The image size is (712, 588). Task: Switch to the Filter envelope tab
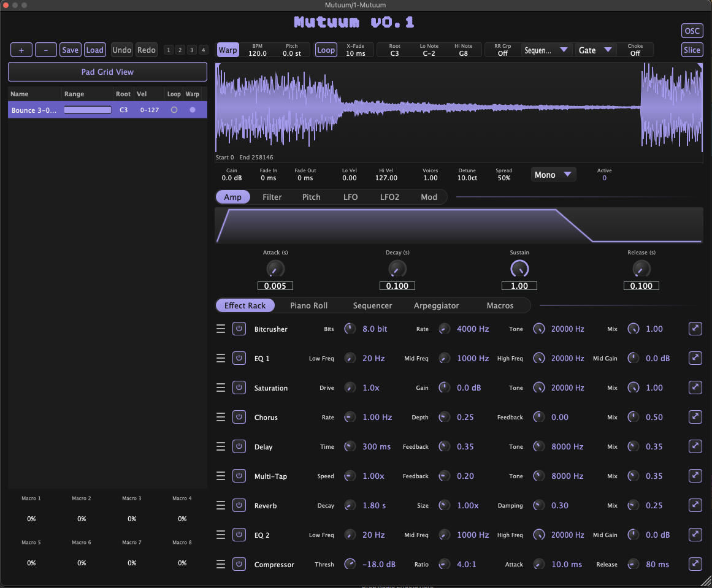(272, 197)
